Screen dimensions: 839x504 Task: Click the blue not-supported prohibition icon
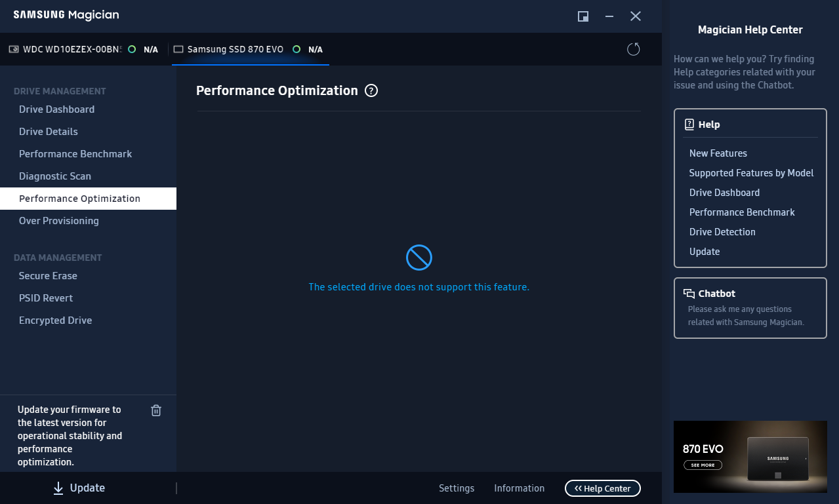419,258
